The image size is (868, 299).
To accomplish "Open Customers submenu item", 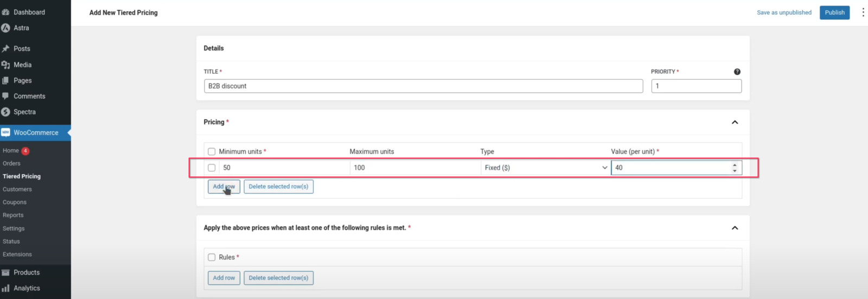I will click(x=17, y=189).
